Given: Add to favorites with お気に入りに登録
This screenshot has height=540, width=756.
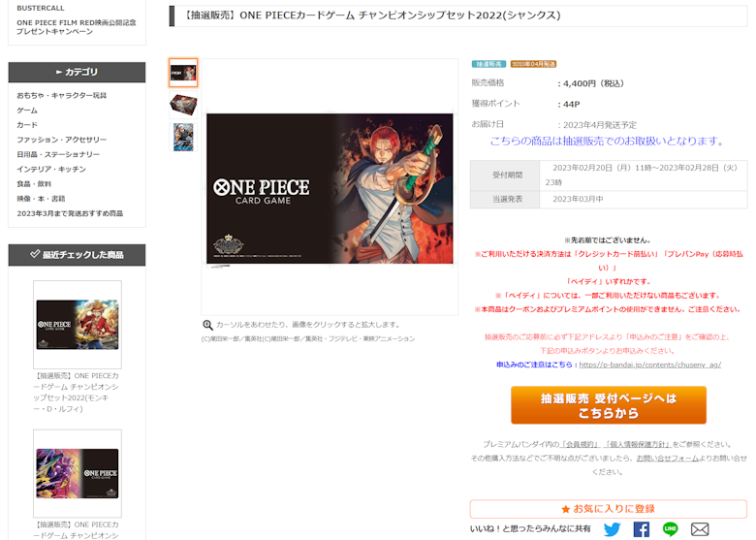Looking at the screenshot, I should pos(609,509).
